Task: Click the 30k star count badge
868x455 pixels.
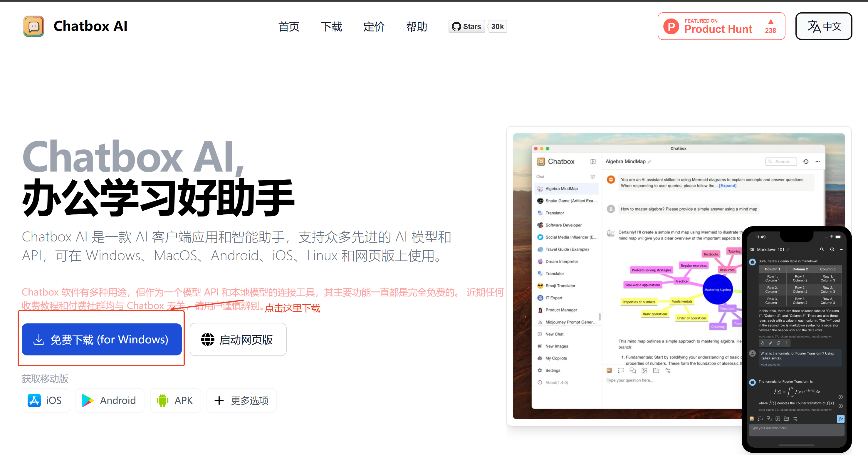Action: coord(497,26)
